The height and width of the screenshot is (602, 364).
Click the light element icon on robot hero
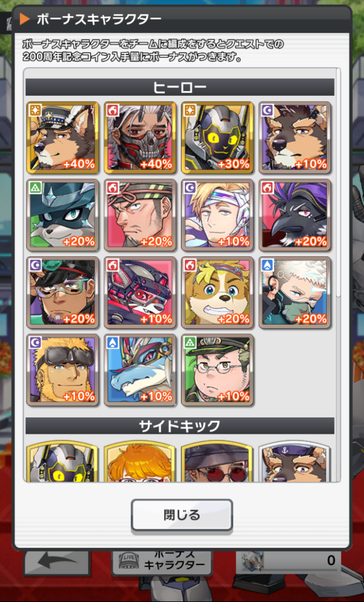[190, 110]
